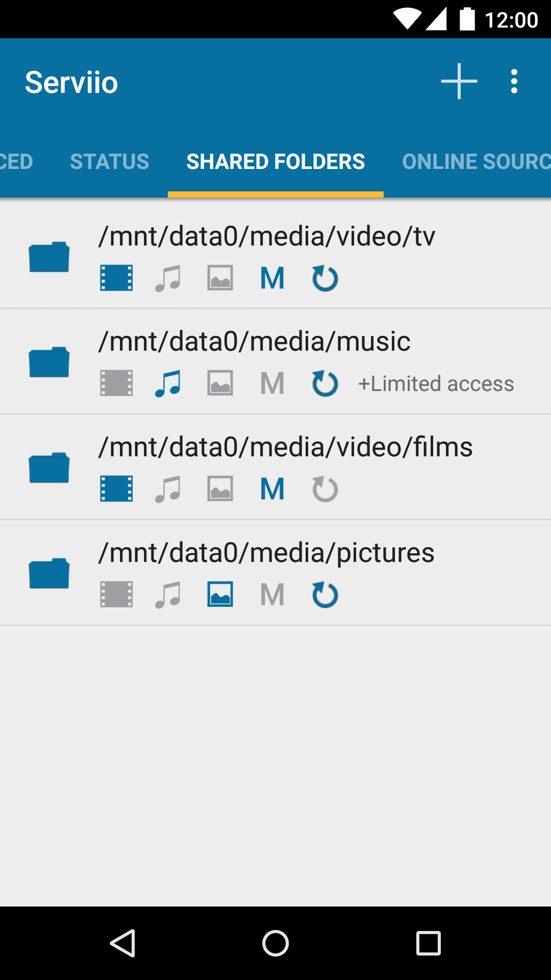The width and height of the screenshot is (551, 980).
Task: Click the image icon on music folder
Action: (x=220, y=384)
